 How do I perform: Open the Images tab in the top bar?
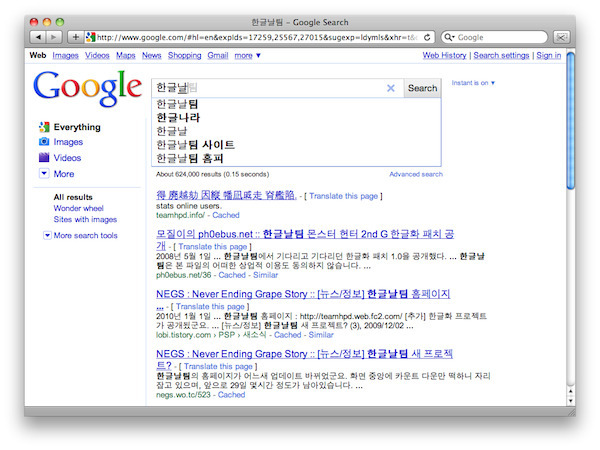click(x=65, y=55)
